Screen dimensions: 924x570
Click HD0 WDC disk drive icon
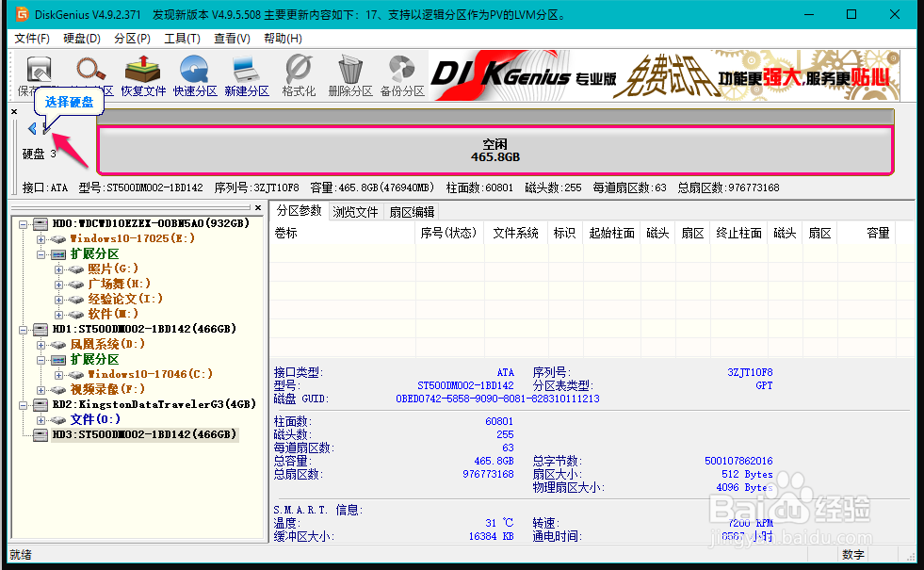point(41,224)
